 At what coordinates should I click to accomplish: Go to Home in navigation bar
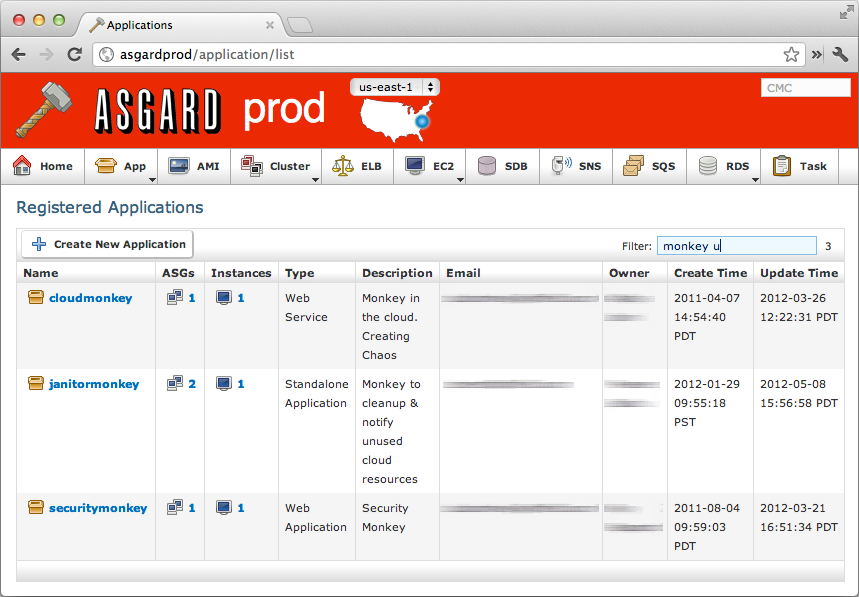43,166
